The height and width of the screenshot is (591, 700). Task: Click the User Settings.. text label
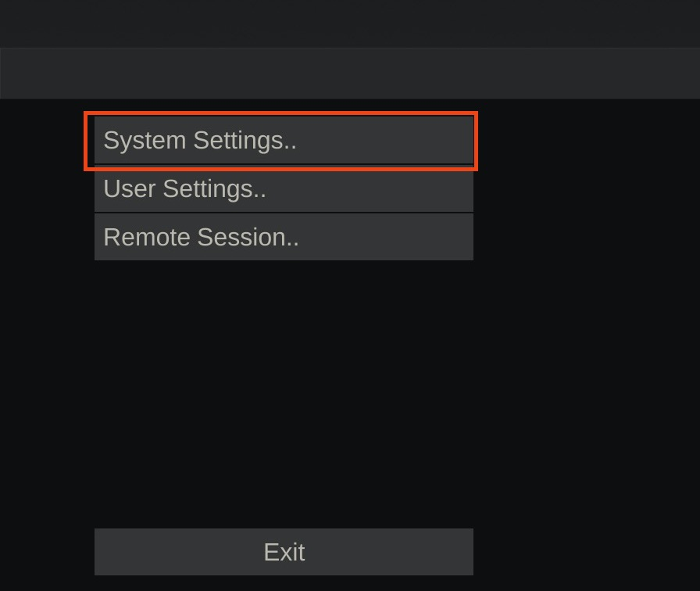coord(185,189)
